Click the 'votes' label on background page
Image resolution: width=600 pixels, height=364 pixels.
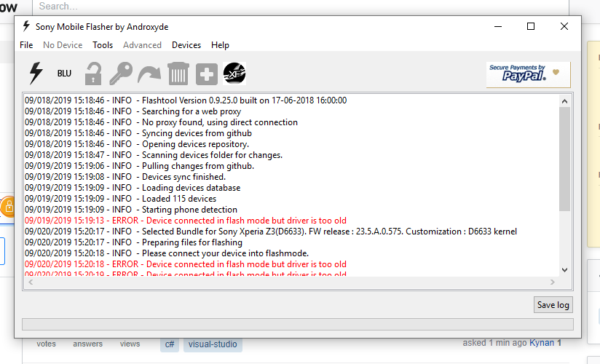tap(47, 344)
